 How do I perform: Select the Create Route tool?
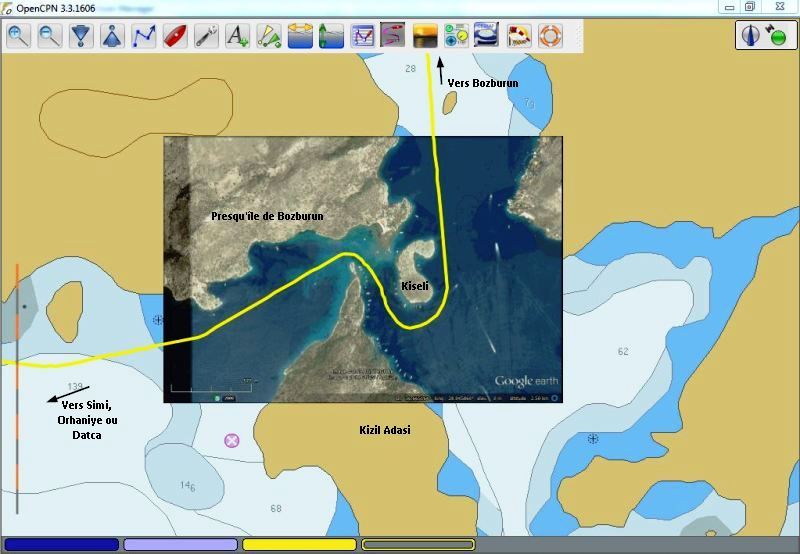coord(144,36)
